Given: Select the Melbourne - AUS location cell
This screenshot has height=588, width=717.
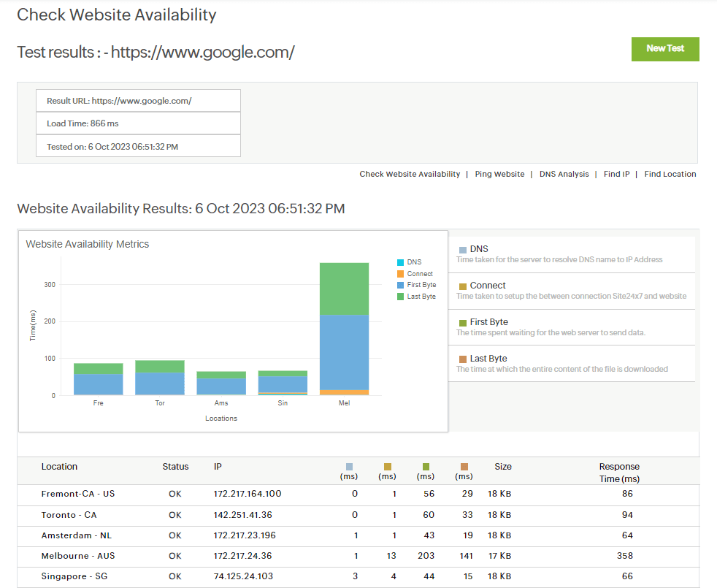Looking at the screenshot, I should [x=78, y=556].
